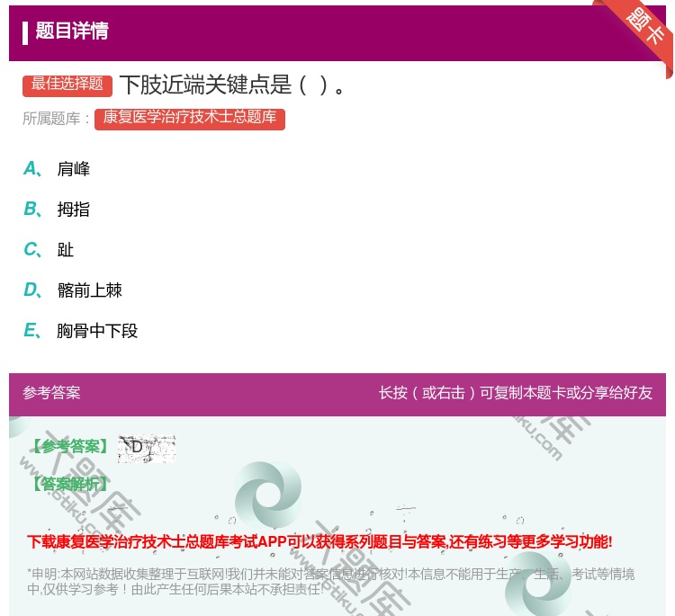
Task: Click the 申明 disclaimer text
Action: [330, 582]
